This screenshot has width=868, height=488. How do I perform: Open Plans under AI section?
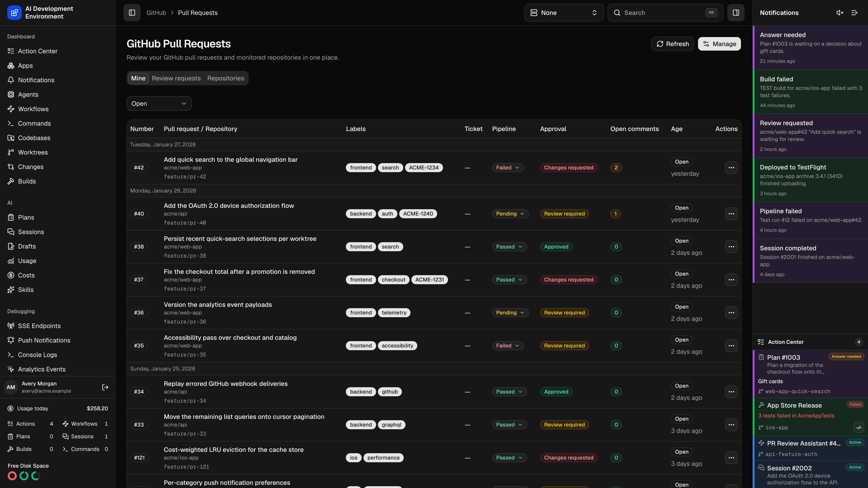coord(58,218)
